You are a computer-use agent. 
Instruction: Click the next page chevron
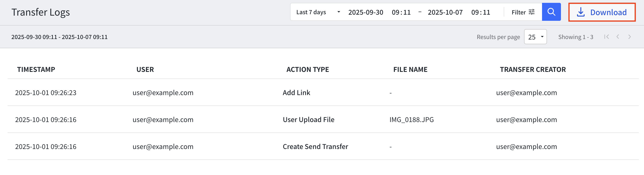coord(630,37)
